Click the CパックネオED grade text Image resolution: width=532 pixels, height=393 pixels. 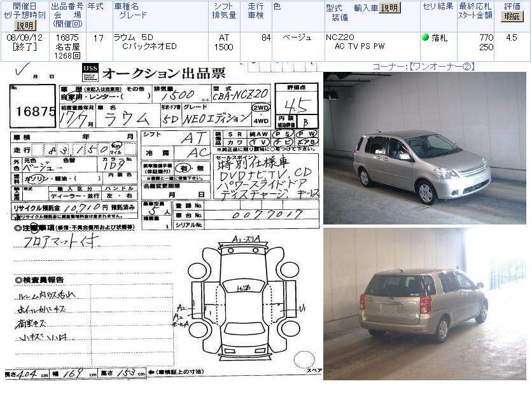150,46
